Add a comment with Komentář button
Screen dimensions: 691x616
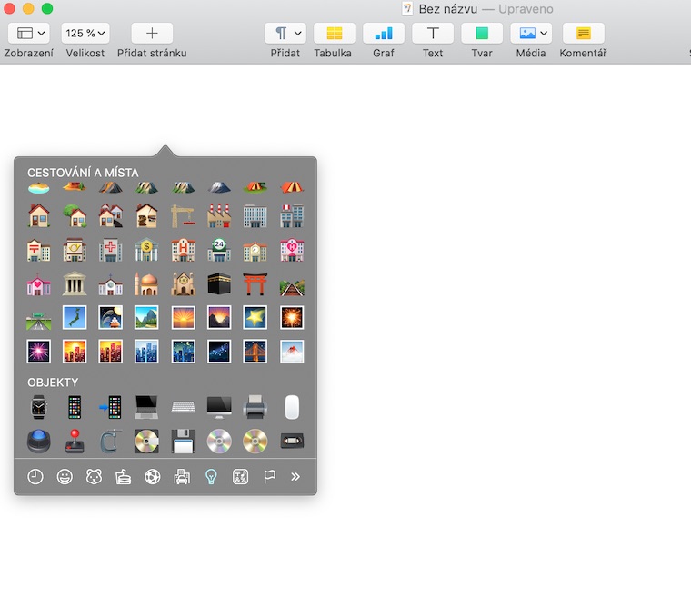(583, 34)
